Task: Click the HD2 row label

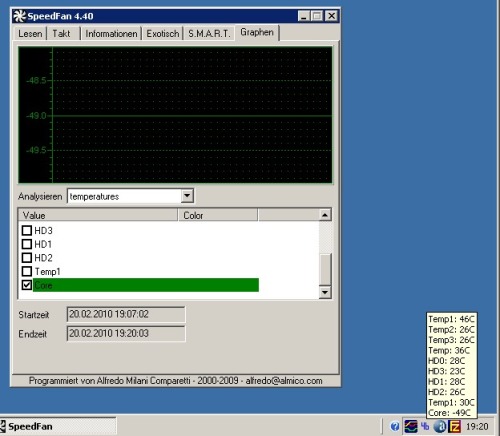Action: pos(43,258)
